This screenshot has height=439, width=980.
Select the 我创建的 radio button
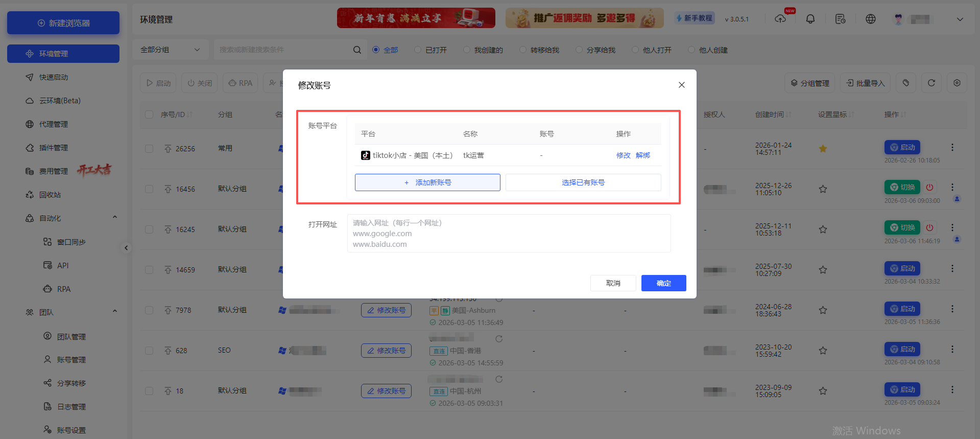467,50
